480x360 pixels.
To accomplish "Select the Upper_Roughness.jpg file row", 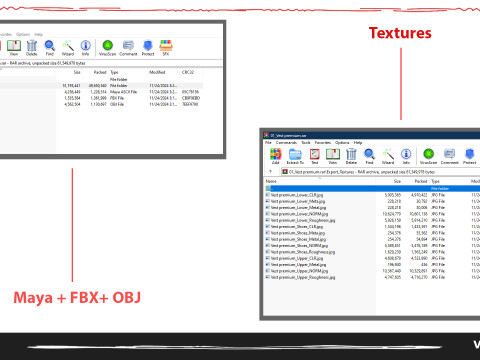I will [372, 277].
